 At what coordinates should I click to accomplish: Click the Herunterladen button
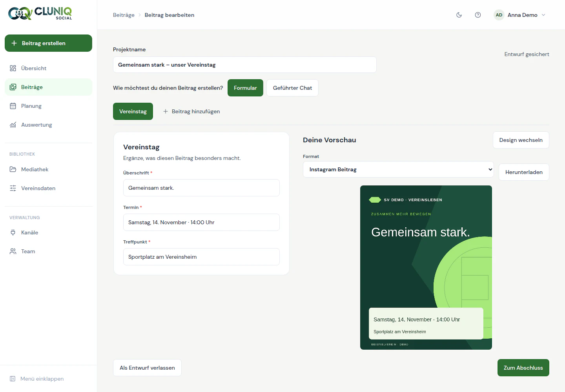[524, 172]
